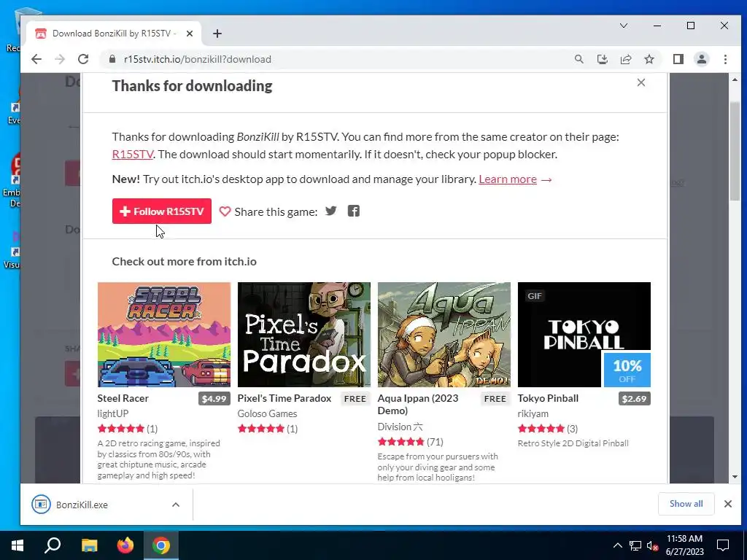
Task: Click the network tray icon
Action: pos(635,545)
